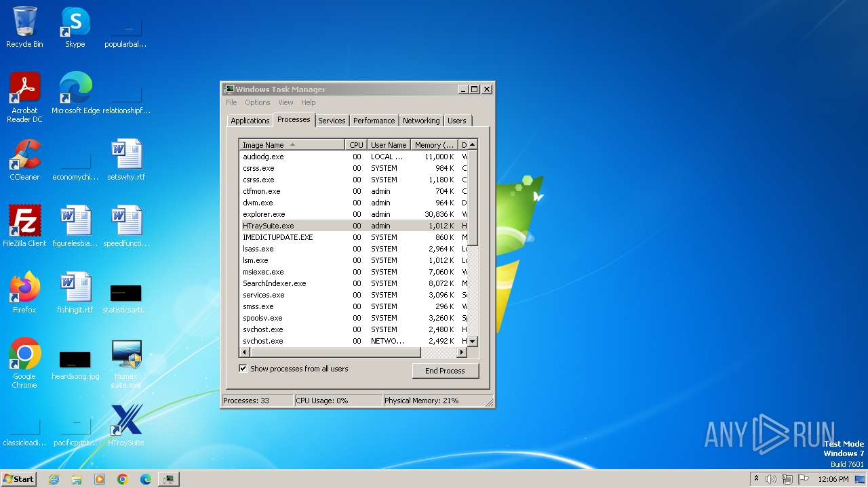Open the Recycle Bin desktop icon
The width and height of the screenshot is (868, 488).
24,27
